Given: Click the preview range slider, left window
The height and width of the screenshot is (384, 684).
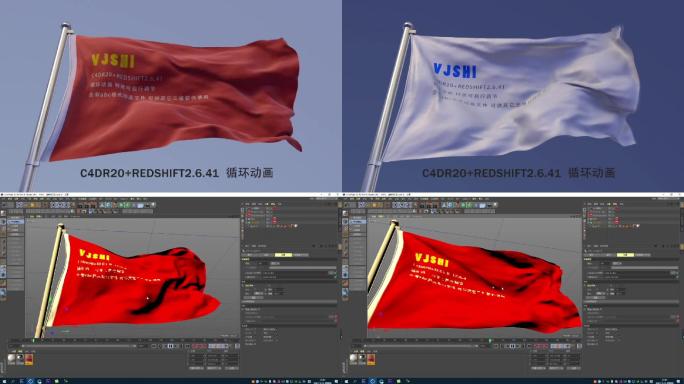Looking at the screenshot, I should click(x=79, y=346).
